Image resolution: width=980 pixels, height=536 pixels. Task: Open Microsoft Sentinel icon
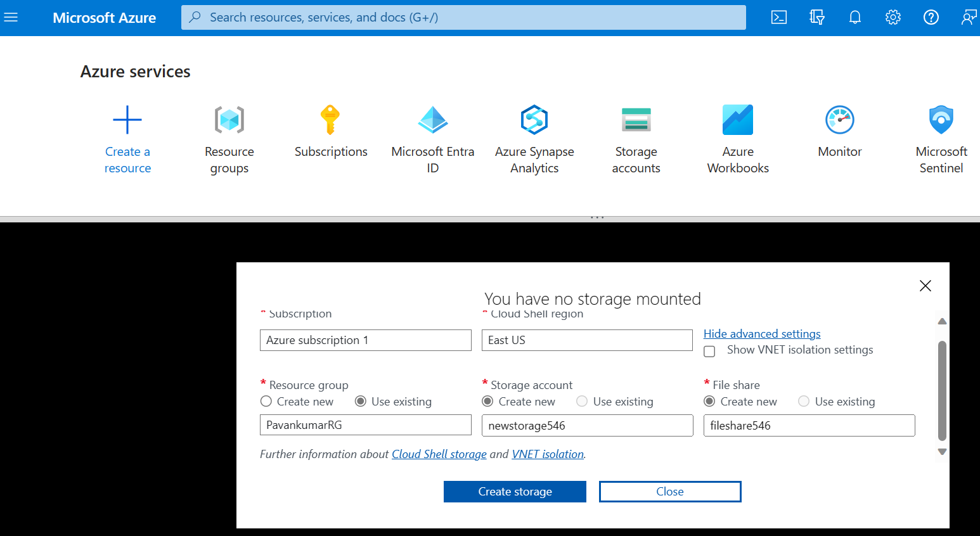click(x=941, y=120)
